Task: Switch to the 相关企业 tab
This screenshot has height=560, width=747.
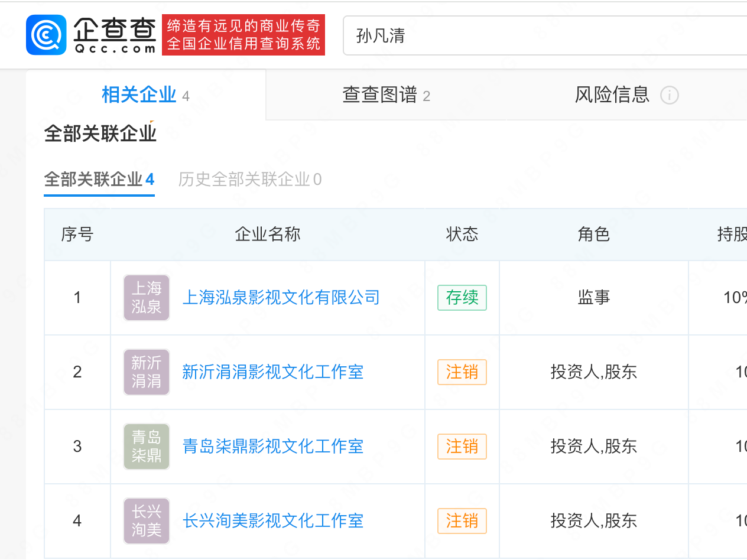Action: point(145,95)
